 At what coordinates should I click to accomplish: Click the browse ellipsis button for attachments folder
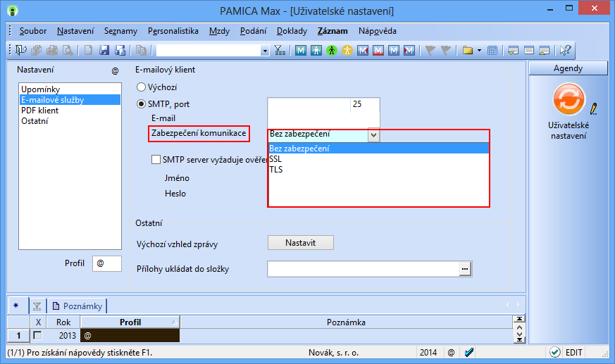(x=465, y=269)
